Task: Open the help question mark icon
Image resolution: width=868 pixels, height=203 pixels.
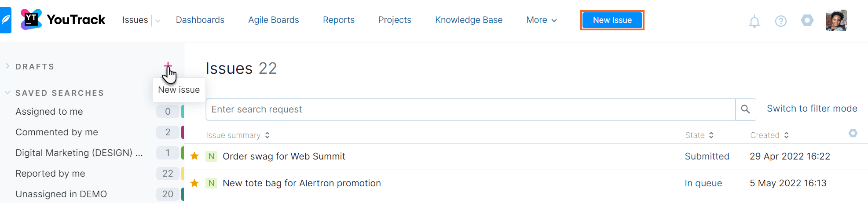Action: [780, 21]
